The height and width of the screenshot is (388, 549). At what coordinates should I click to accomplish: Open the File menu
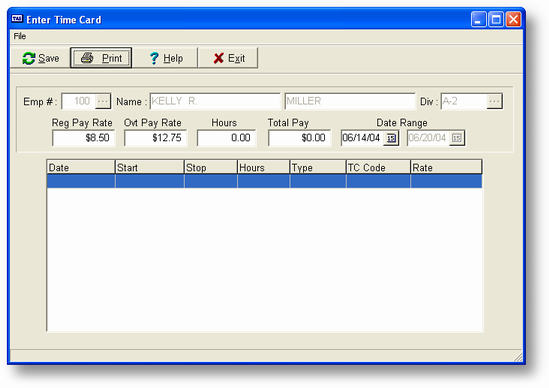[20, 36]
